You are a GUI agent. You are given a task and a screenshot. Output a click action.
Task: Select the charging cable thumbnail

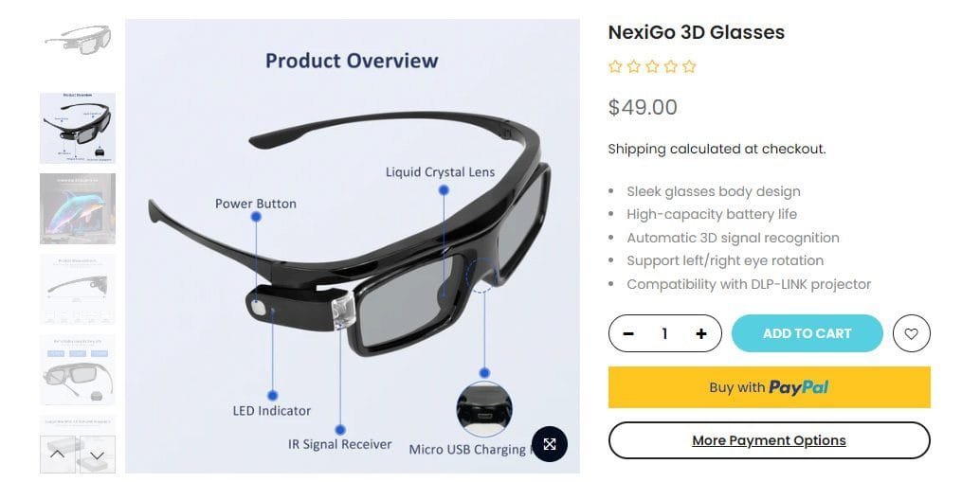78,369
